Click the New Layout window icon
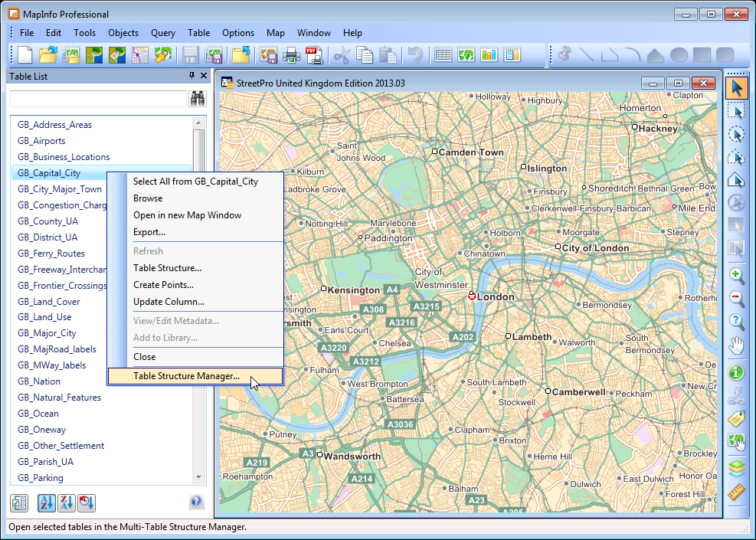This screenshot has height=540, width=756. [512, 55]
